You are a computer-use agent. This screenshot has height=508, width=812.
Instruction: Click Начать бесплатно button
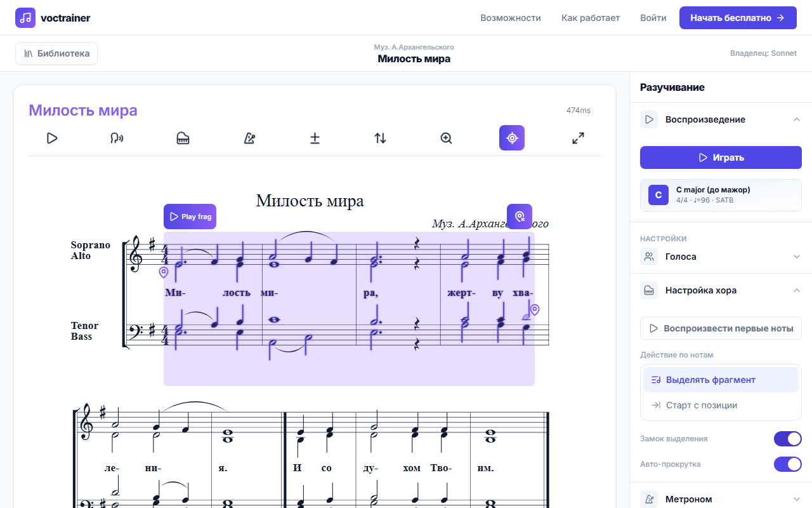[738, 18]
